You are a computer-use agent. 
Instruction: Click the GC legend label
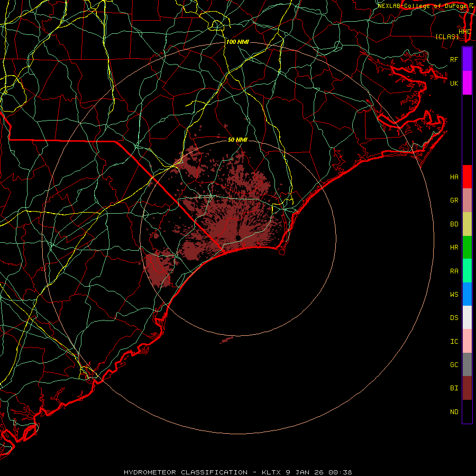pos(454,365)
